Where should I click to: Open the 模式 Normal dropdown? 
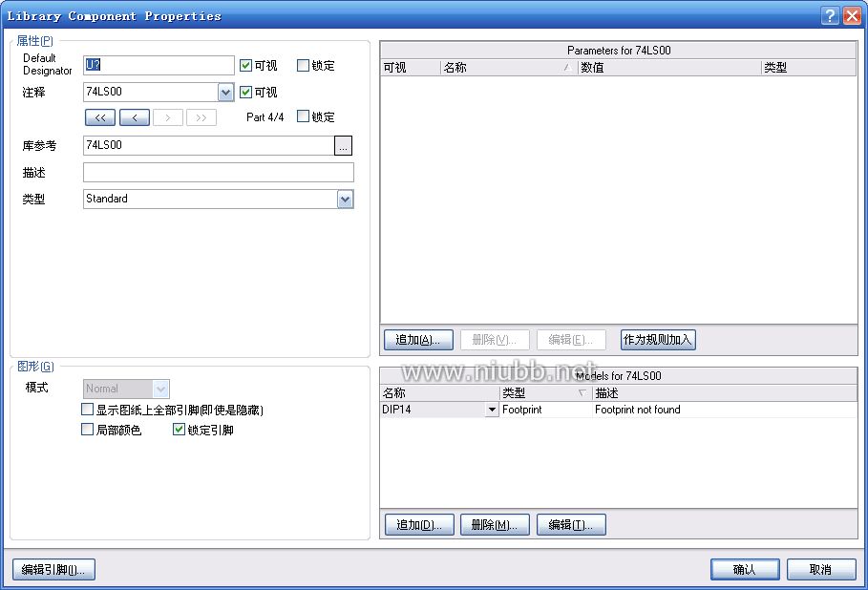[160, 389]
